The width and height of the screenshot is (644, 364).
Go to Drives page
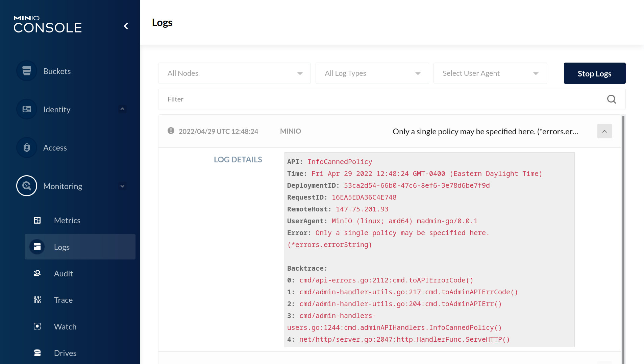[65, 353]
